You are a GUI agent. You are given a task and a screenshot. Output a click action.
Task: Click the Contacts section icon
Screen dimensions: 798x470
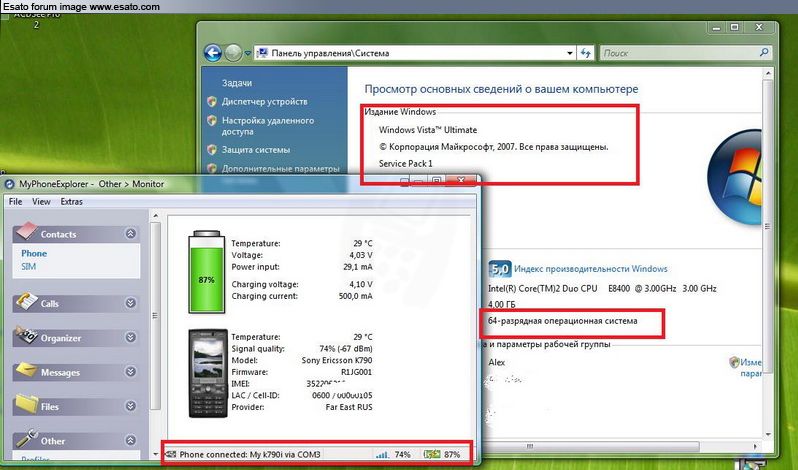pyautogui.click(x=26, y=231)
